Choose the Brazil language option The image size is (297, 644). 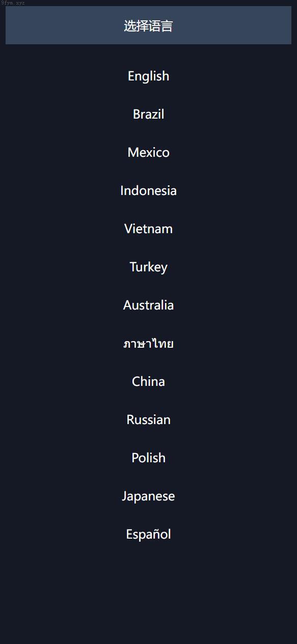[x=148, y=115]
